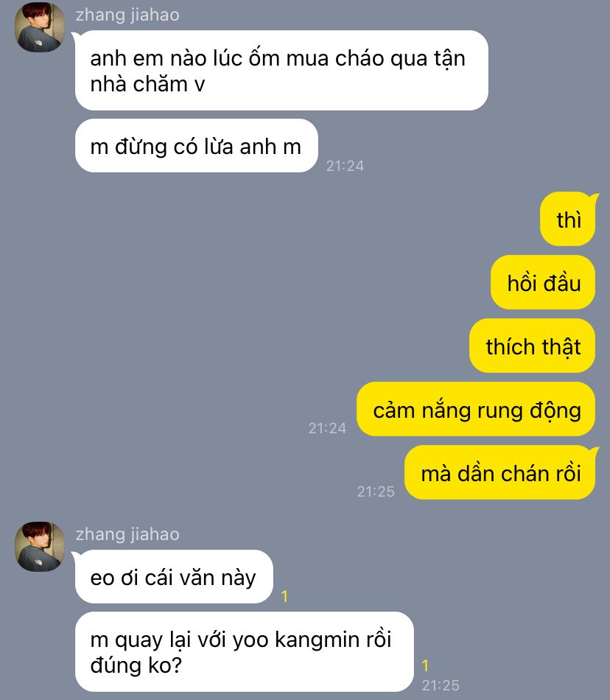Click the empty chat background area
This screenshot has width=610, height=700.
coord(201,312)
